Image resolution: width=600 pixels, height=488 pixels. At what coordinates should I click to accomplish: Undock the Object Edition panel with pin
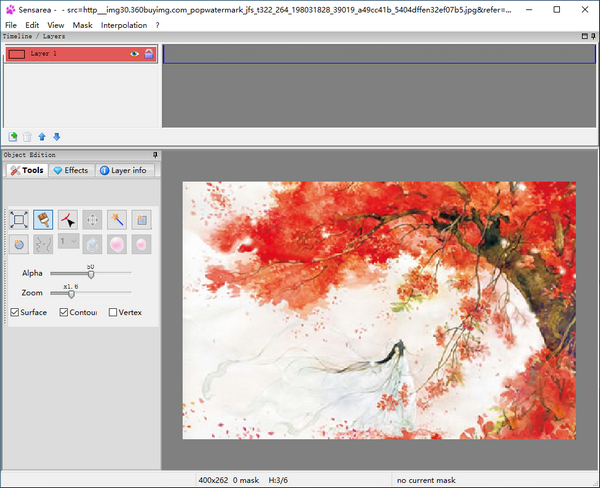click(x=155, y=155)
